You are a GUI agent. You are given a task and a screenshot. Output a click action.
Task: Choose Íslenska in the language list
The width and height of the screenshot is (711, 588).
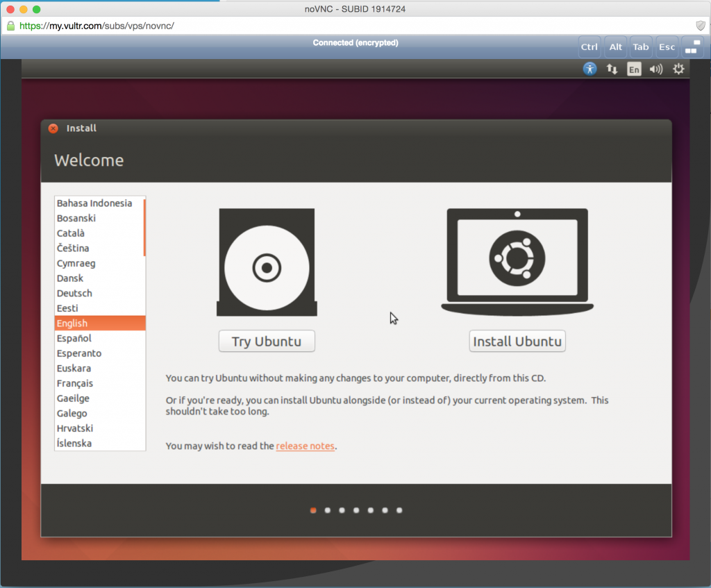pyautogui.click(x=99, y=443)
